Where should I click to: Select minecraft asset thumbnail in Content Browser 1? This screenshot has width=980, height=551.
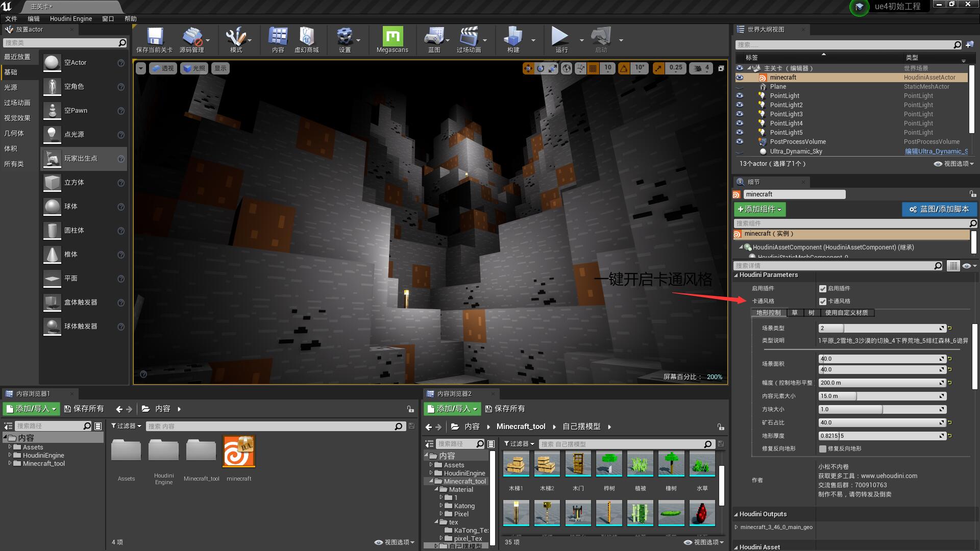click(x=239, y=452)
